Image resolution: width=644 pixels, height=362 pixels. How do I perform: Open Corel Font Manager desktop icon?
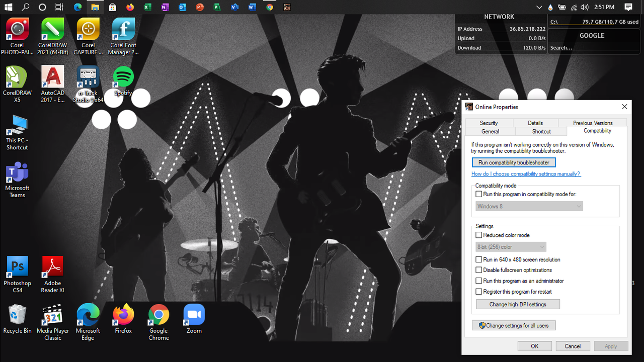(x=123, y=36)
